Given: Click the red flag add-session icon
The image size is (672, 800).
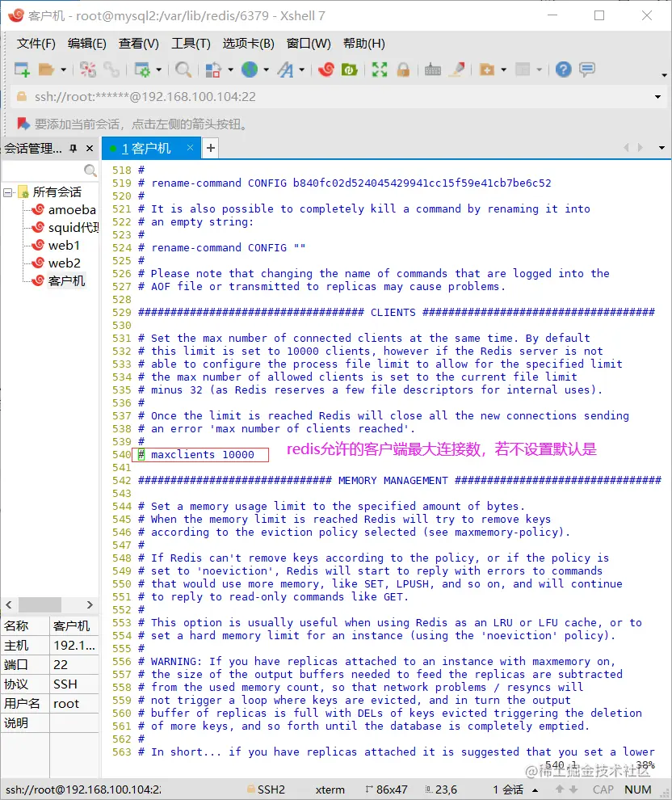Looking at the screenshot, I should [x=23, y=124].
